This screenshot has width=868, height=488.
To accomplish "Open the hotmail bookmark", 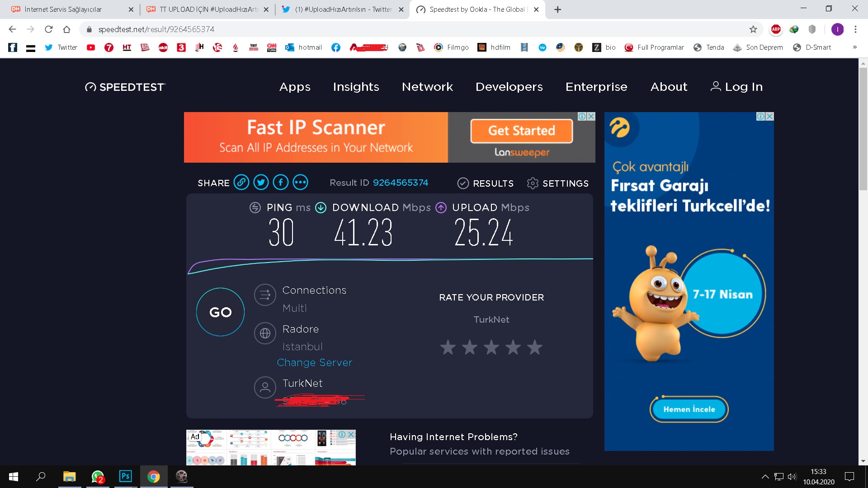I will click(303, 47).
